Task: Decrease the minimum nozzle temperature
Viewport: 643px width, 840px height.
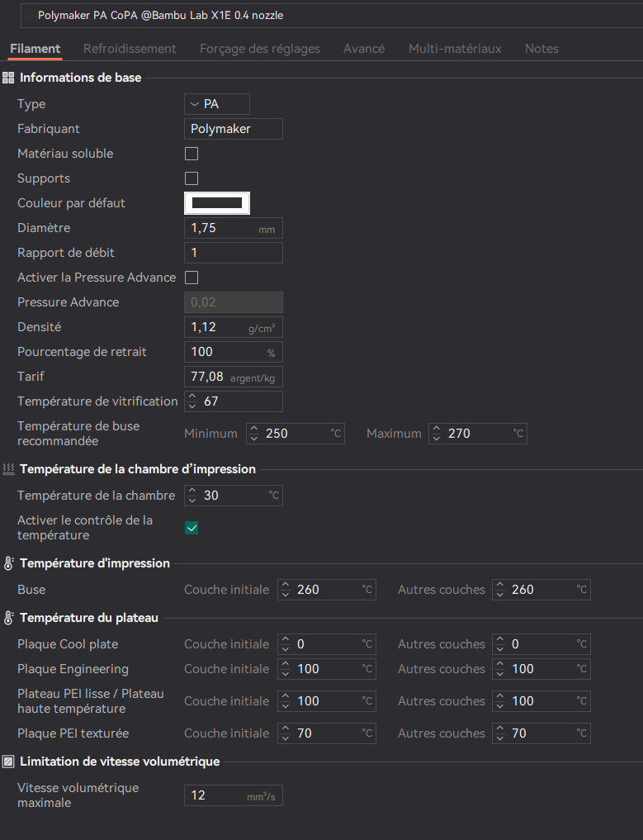Action: click(x=253, y=439)
